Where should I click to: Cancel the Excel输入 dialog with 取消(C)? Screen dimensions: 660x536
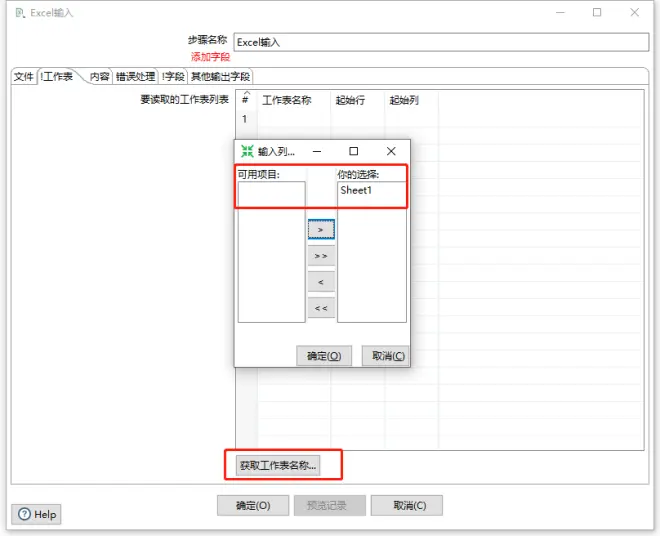click(409, 505)
